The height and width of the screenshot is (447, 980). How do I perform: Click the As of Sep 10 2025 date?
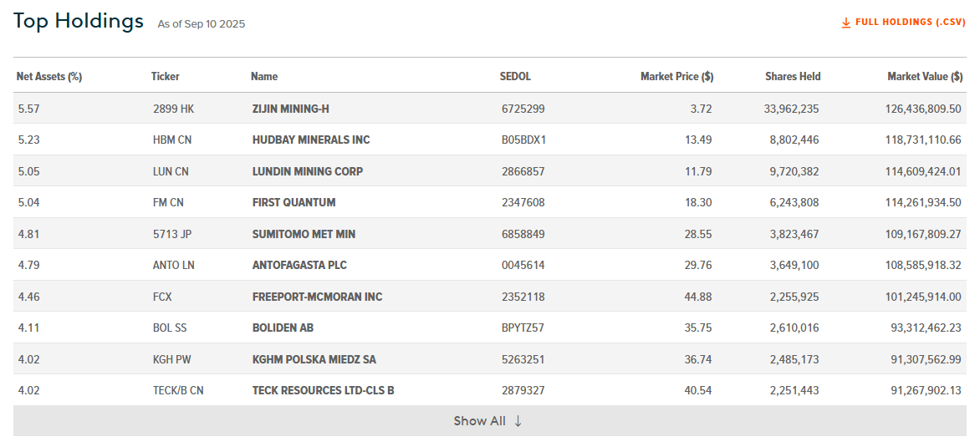click(202, 24)
